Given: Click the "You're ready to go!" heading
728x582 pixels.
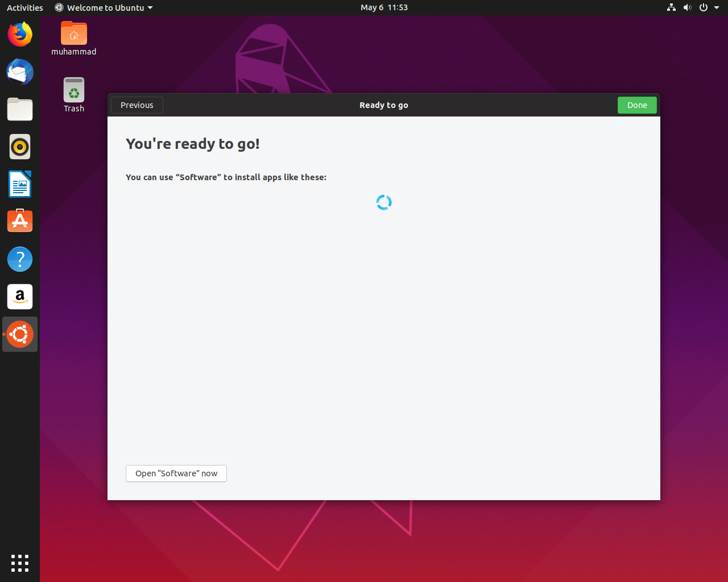Looking at the screenshot, I should click(x=193, y=144).
